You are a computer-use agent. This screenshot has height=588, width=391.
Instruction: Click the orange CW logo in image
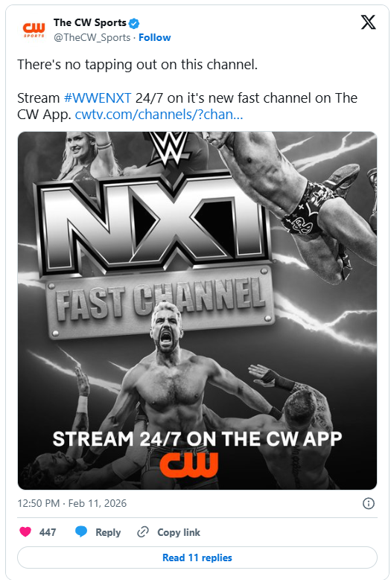click(x=188, y=464)
